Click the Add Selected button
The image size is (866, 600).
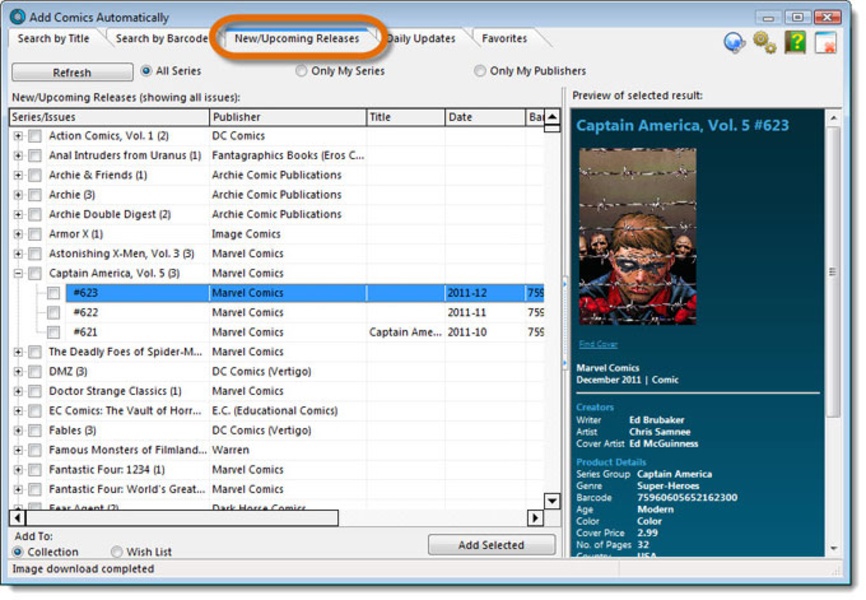pyautogui.click(x=491, y=545)
